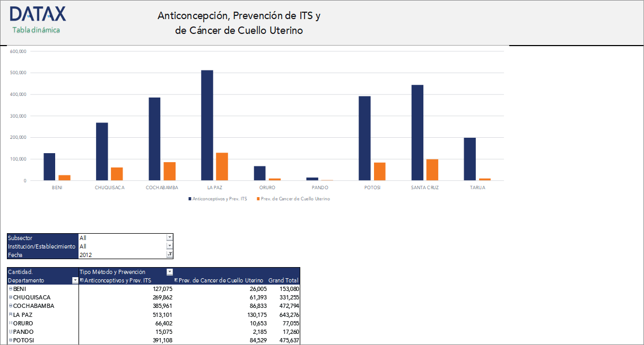
Task: Collapse the COCHABAMBA row group
Action: tap(11, 306)
